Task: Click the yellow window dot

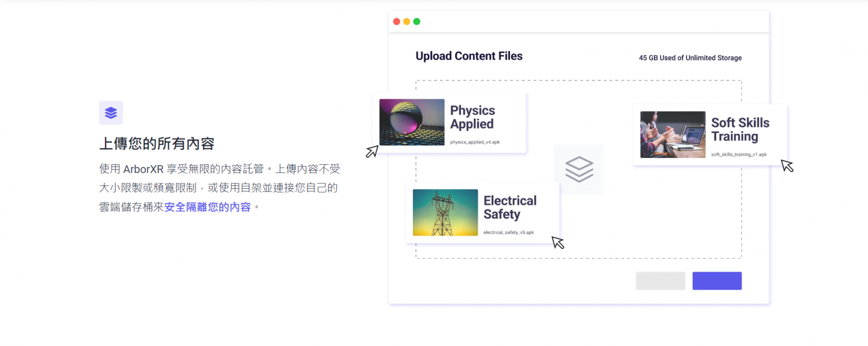Action: point(407,22)
